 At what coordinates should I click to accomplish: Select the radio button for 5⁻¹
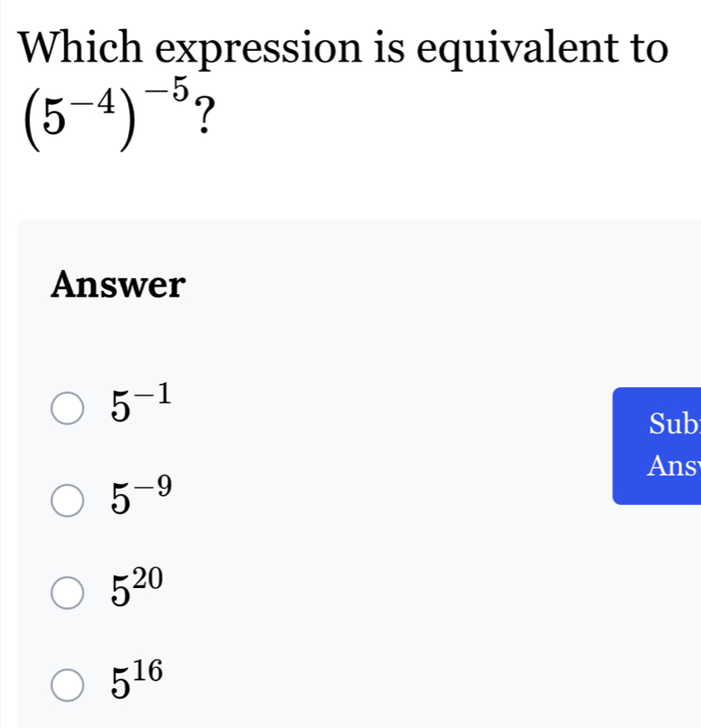[67, 408]
